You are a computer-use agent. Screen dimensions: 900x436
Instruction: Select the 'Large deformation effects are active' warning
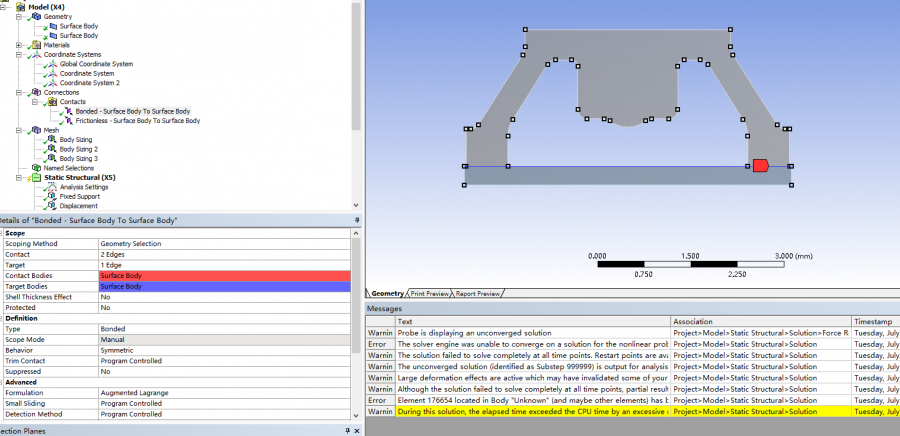click(533, 378)
